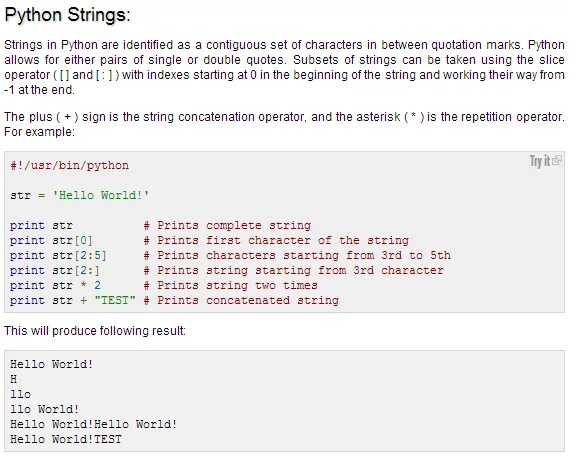Viewport: 570px width, 458px height.
Task: Click the output line Hello World!TEST
Action: pyautogui.click(x=66, y=439)
